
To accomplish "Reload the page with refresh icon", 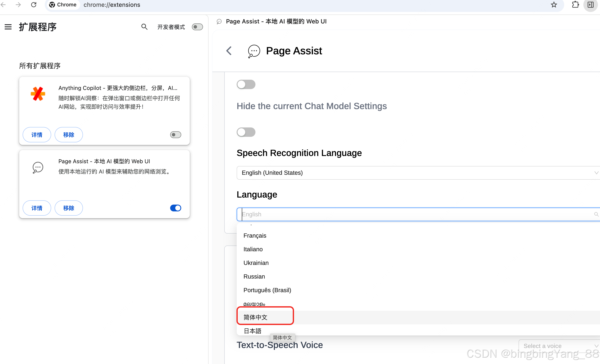I will coord(34,5).
